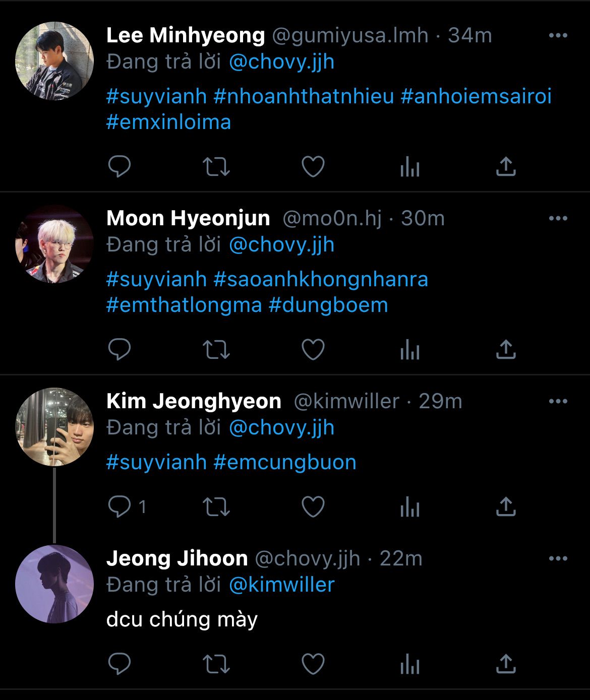Share Jeong Jihoon's tweet

point(506,664)
